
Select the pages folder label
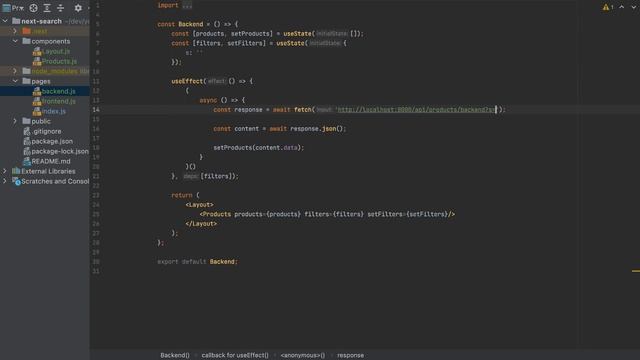pyautogui.click(x=41, y=81)
